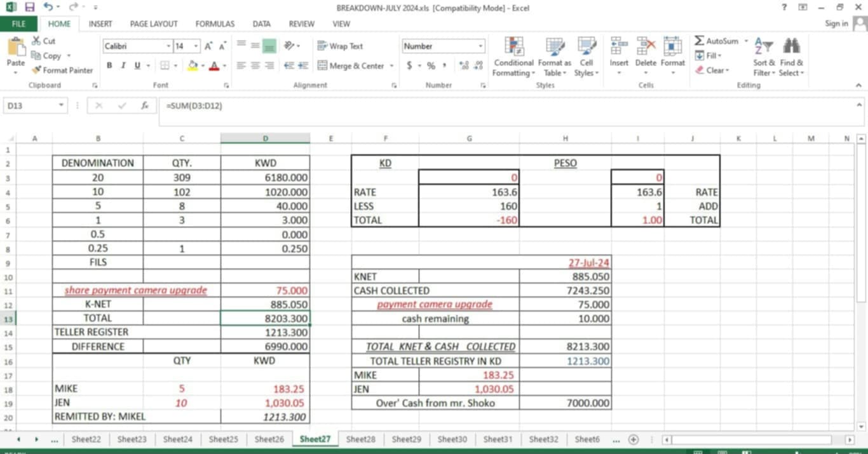868x454 pixels.
Task: Open Find & Select binoculars menu
Action: pos(791,57)
